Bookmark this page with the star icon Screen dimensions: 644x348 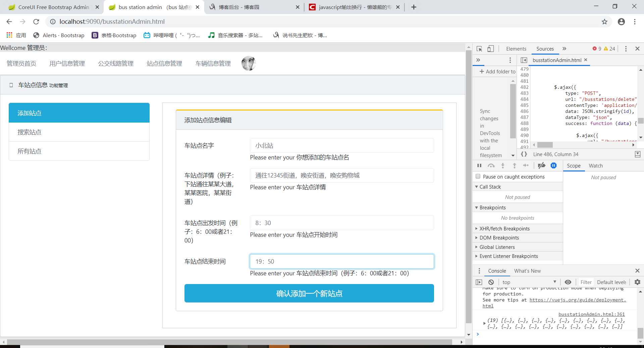(604, 22)
